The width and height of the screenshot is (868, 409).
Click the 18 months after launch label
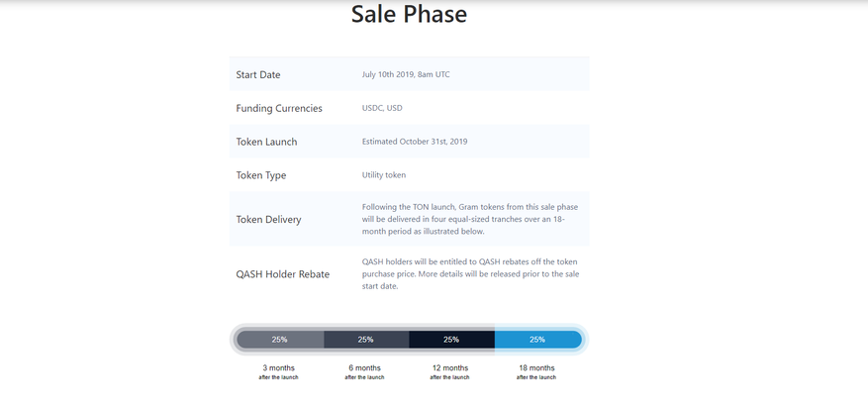point(536,371)
